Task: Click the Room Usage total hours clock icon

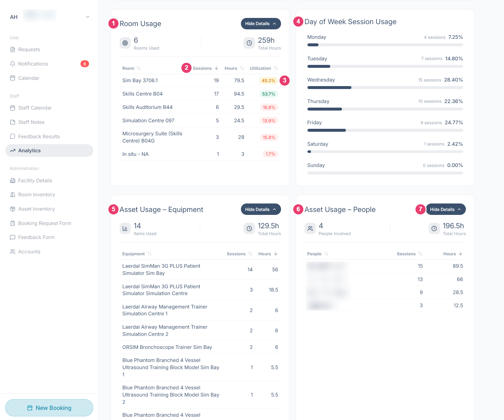Action: (x=249, y=43)
